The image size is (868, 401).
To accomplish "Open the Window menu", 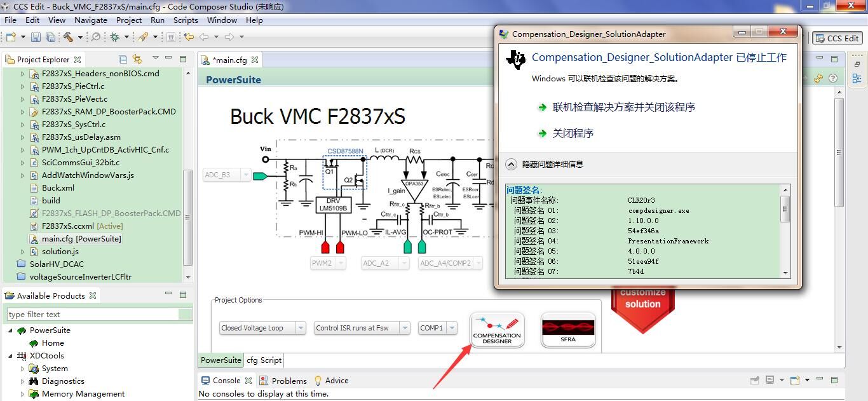I will click(x=222, y=20).
